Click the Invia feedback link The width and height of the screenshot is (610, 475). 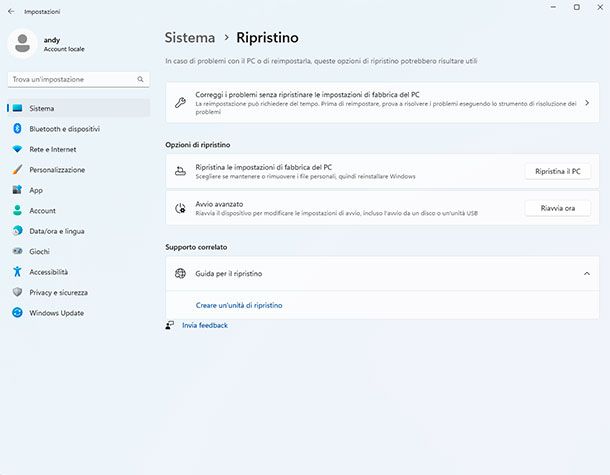204,325
